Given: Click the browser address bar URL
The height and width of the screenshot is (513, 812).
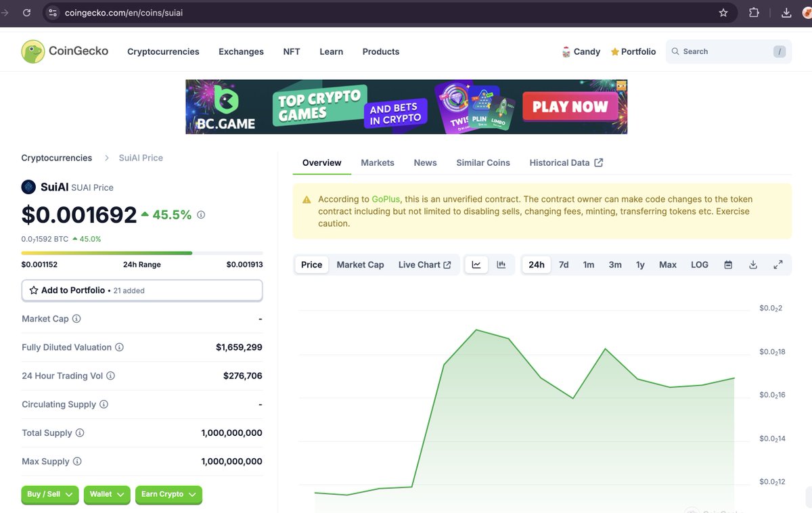Looking at the screenshot, I should point(124,13).
